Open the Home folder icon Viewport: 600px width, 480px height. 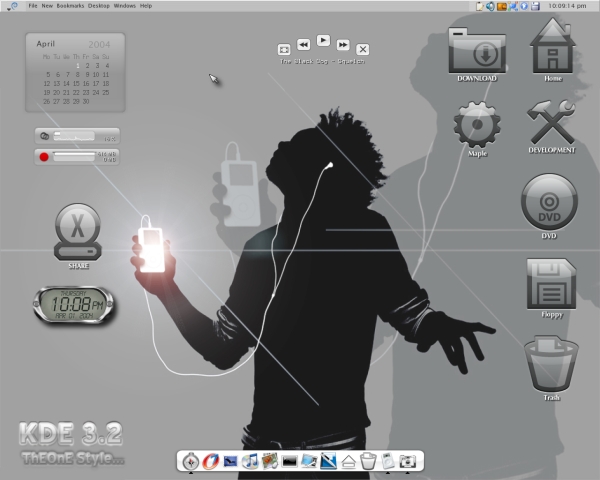click(x=553, y=46)
